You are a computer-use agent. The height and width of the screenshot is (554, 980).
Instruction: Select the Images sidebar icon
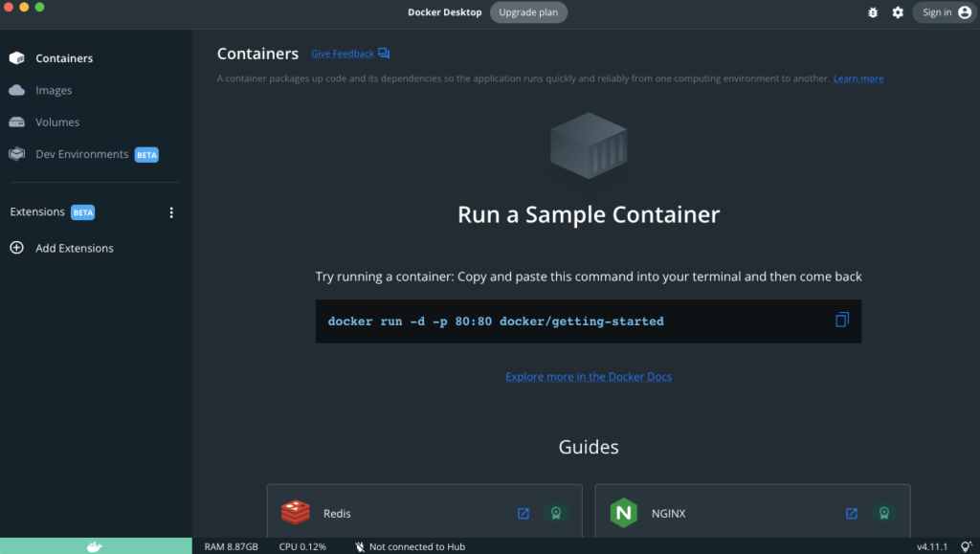pos(15,90)
